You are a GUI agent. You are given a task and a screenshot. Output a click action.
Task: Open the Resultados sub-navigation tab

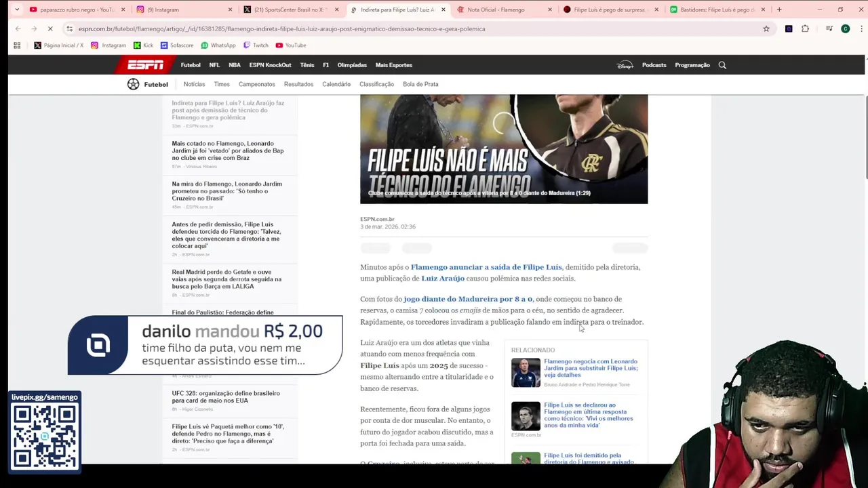pyautogui.click(x=298, y=84)
